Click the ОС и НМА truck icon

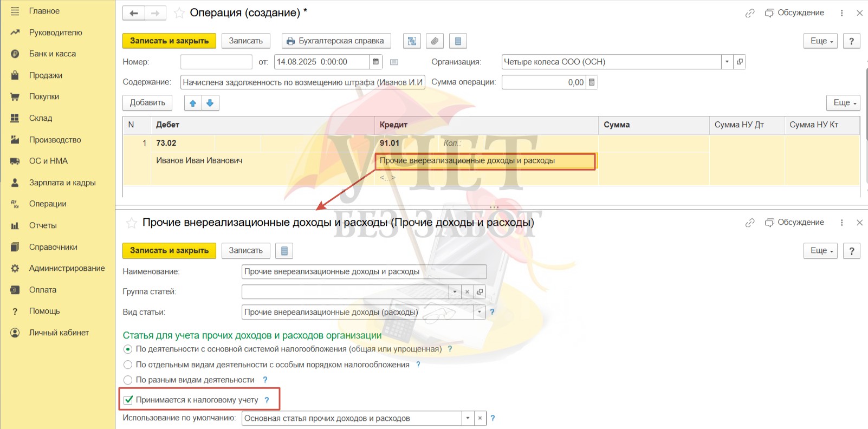click(x=15, y=161)
